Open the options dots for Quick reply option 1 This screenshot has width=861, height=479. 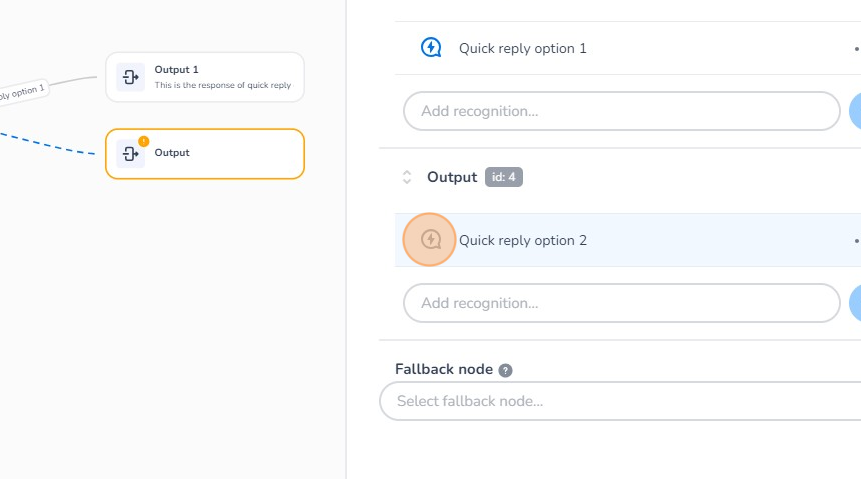click(x=856, y=48)
